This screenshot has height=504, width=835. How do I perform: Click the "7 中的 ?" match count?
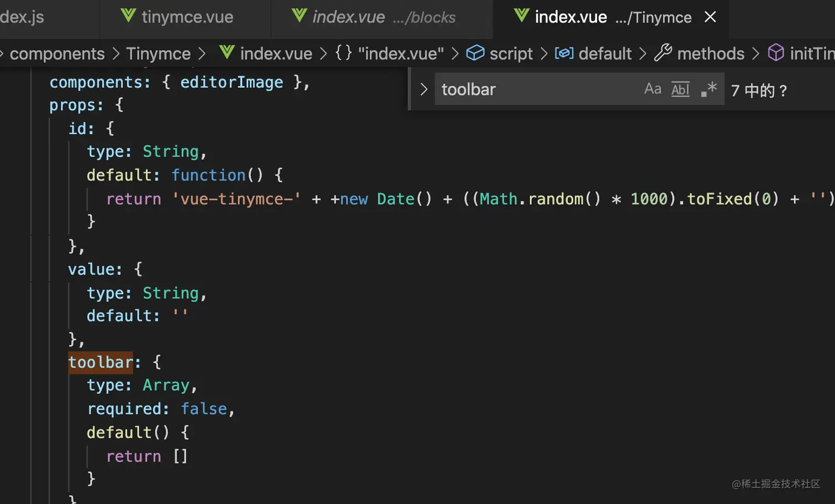coord(759,90)
